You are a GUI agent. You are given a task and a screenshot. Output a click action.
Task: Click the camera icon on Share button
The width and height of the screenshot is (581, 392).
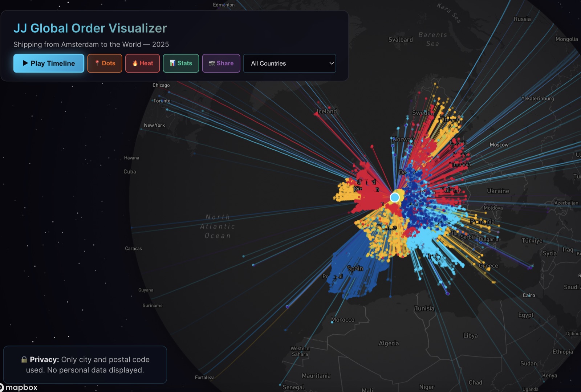212,63
